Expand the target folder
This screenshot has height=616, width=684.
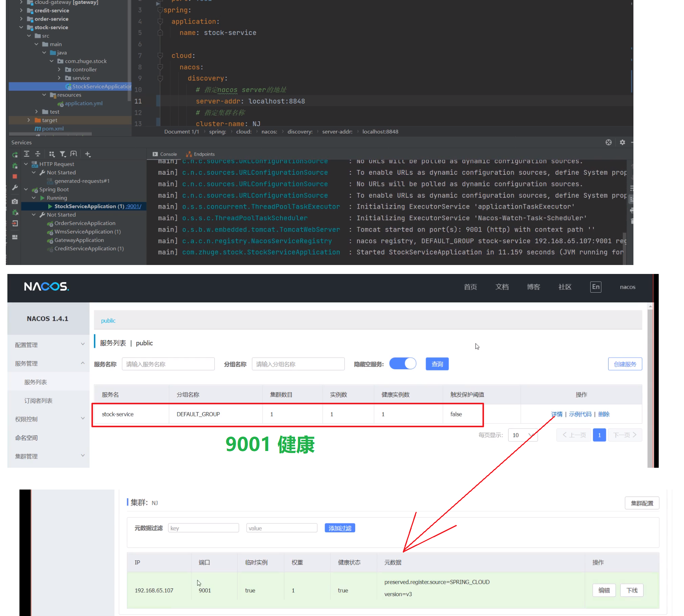(x=29, y=120)
